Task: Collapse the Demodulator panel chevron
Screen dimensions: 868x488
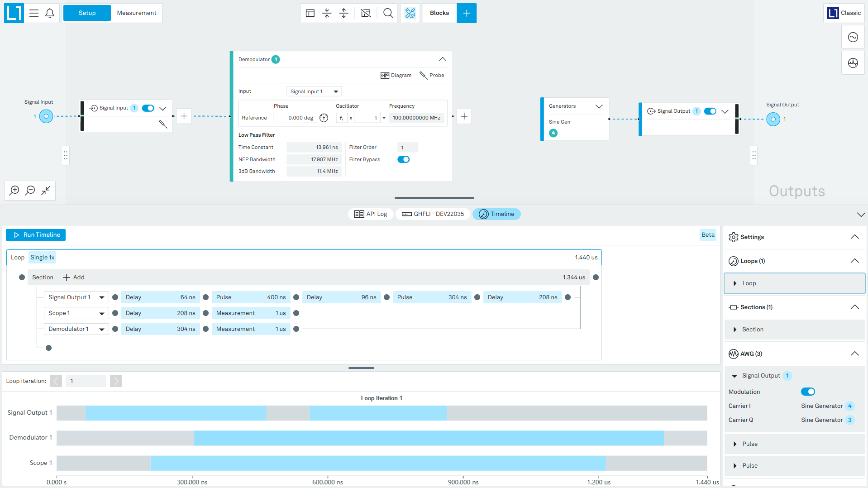Action: coord(442,59)
